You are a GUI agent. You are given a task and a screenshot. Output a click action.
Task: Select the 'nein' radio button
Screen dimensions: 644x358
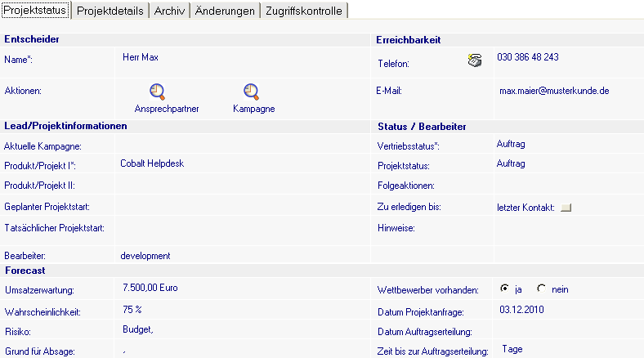point(540,289)
